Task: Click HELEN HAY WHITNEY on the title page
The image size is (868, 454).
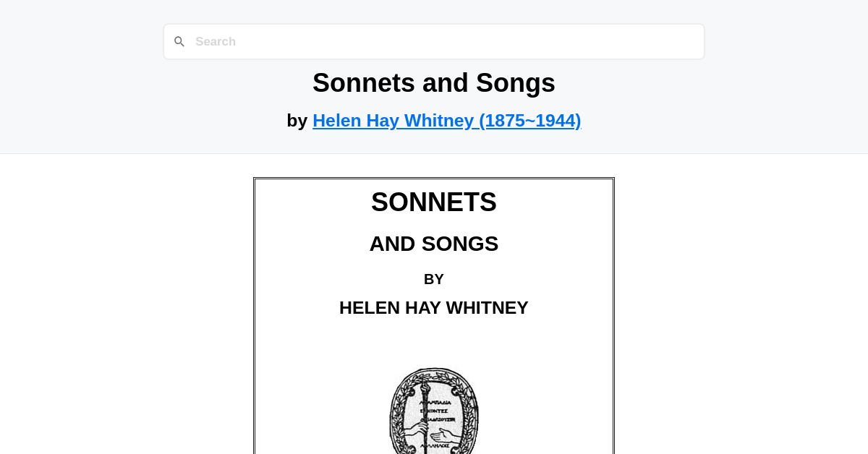Action: pos(434,307)
